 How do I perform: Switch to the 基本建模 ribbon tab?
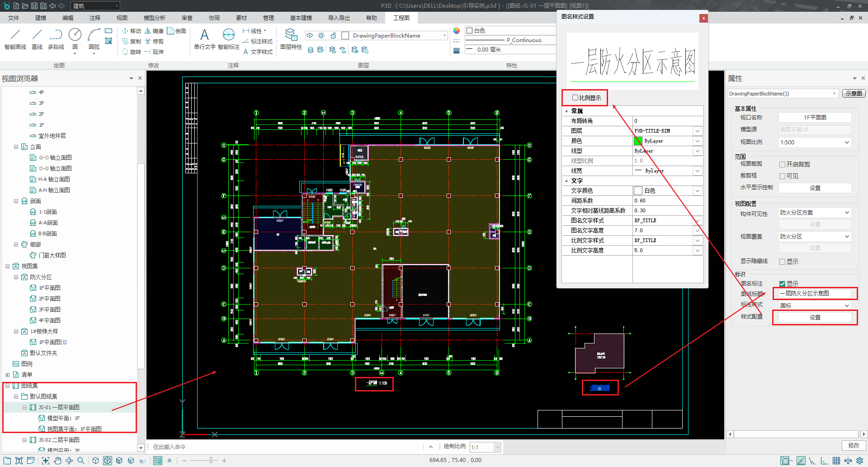point(301,18)
